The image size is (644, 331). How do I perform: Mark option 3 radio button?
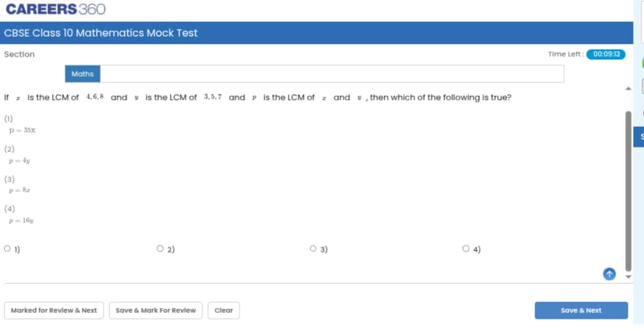pos(313,249)
